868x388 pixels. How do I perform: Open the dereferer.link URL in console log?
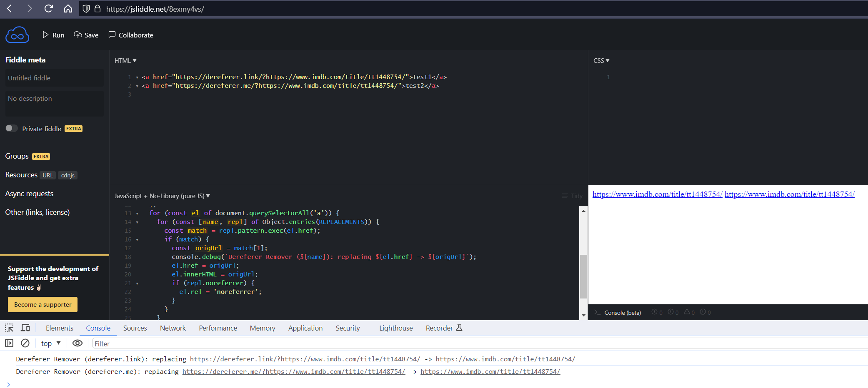tap(305, 359)
